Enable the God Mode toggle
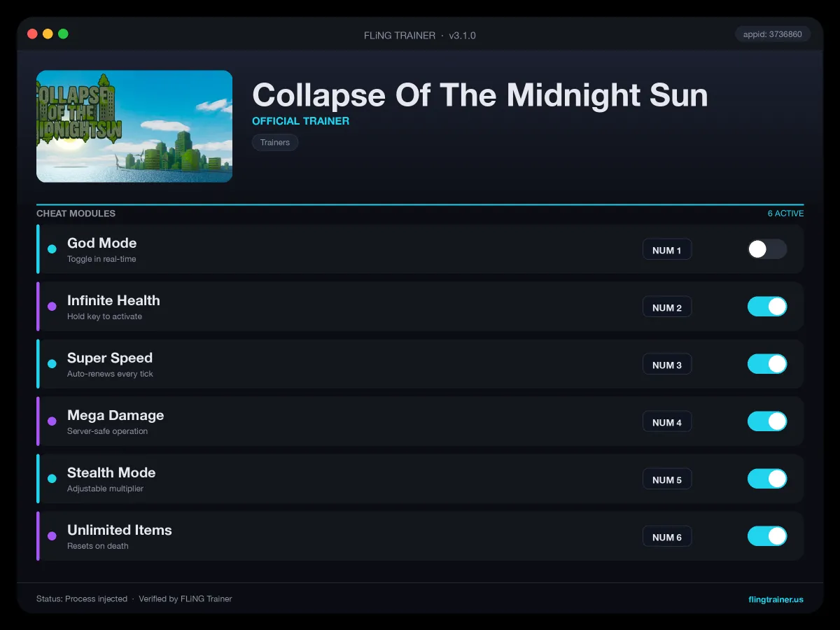 click(767, 249)
